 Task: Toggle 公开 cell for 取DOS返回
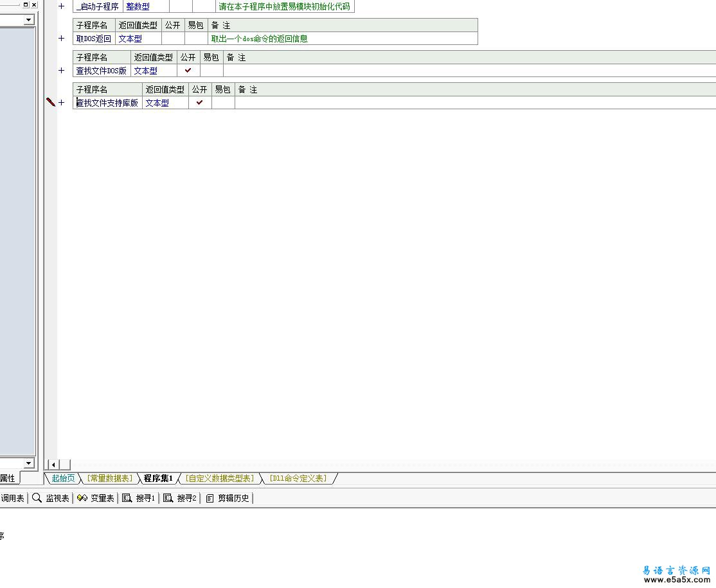click(172, 39)
